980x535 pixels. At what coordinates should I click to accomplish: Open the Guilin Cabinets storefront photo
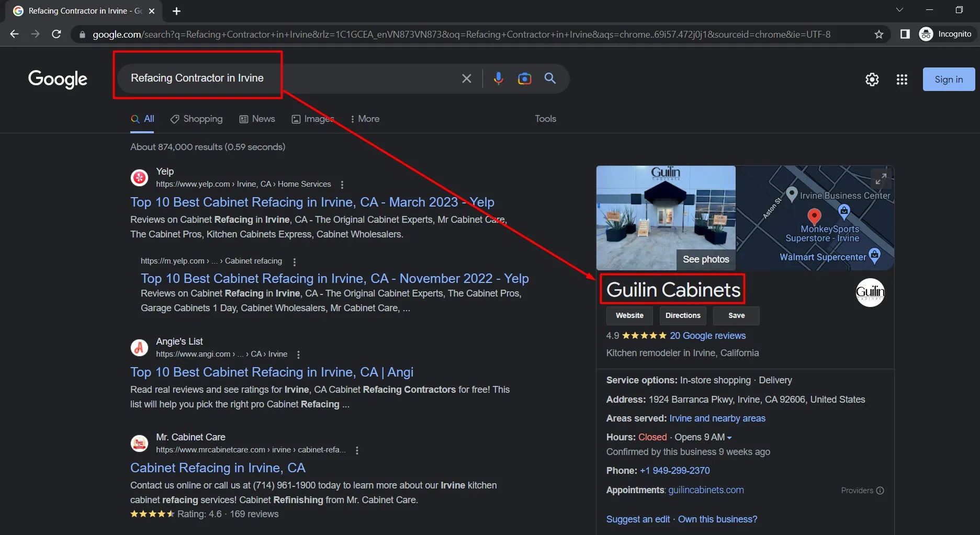(666, 218)
